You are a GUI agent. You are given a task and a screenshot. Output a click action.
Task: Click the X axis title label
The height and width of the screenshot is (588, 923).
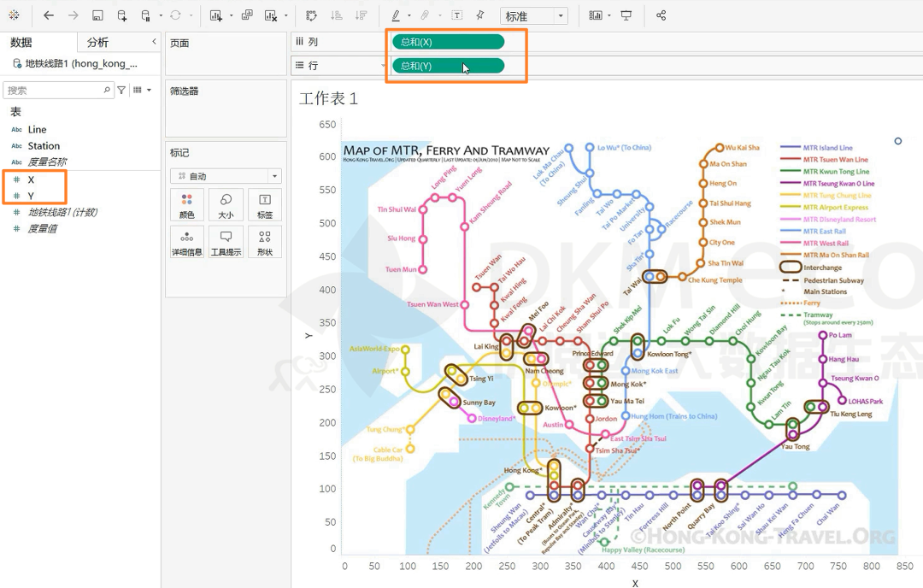[x=635, y=583]
